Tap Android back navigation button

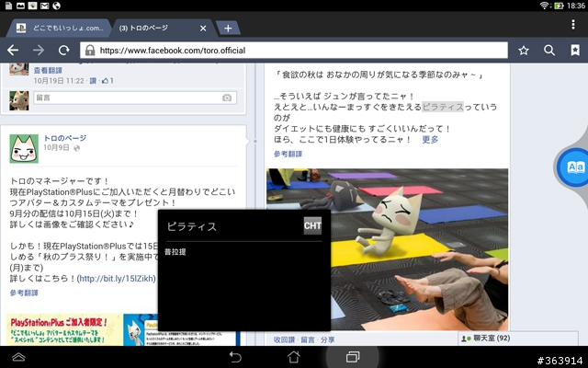click(235, 357)
